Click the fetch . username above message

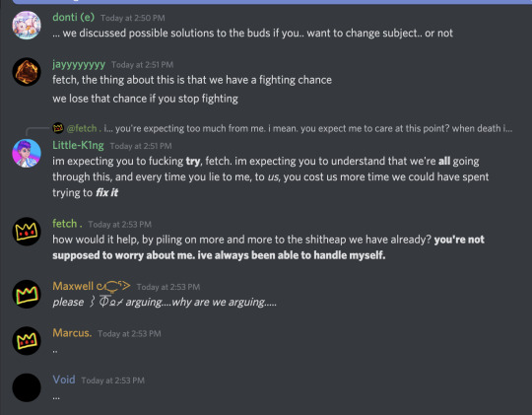[x=67, y=224]
